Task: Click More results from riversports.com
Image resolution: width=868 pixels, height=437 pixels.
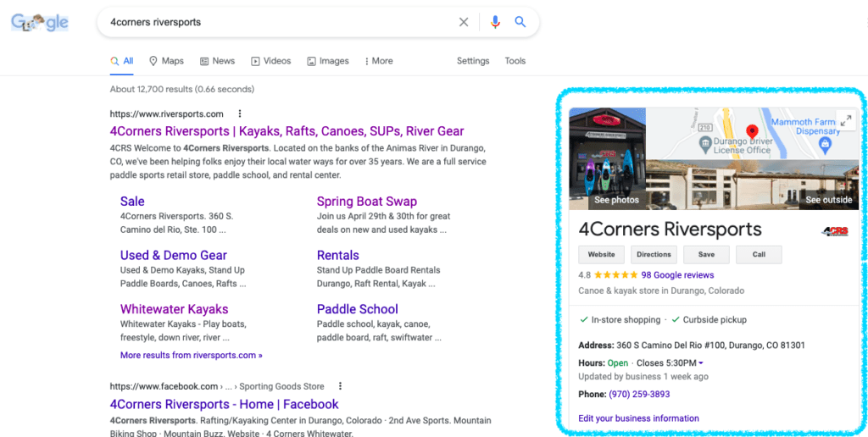Action: pyautogui.click(x=192, y=355)
